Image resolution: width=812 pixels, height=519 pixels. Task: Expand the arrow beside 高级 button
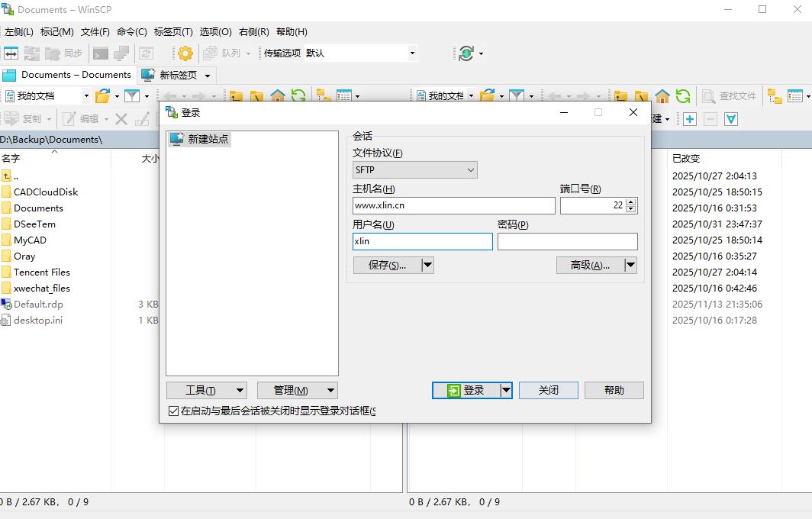click(630, 265)
